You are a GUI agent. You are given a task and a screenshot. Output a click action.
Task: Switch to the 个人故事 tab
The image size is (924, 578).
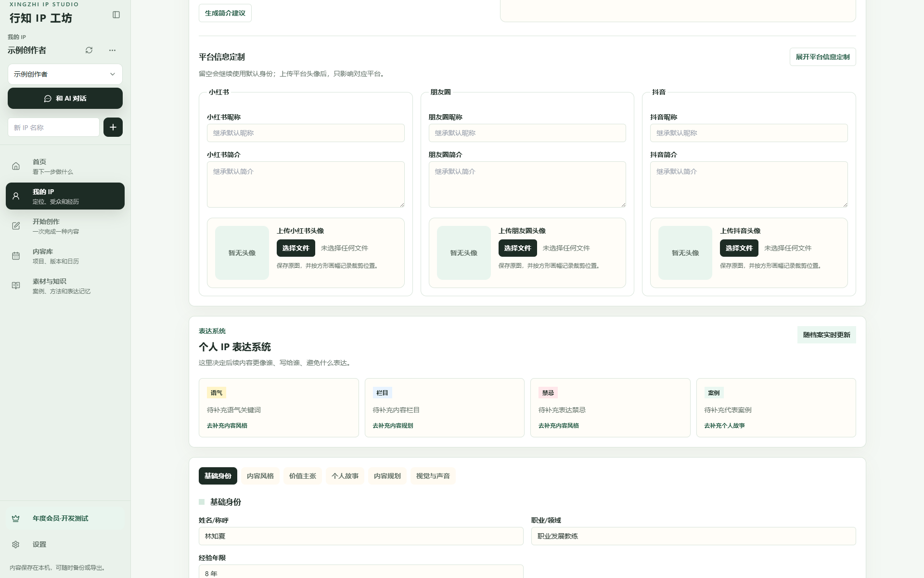[345, 476]
